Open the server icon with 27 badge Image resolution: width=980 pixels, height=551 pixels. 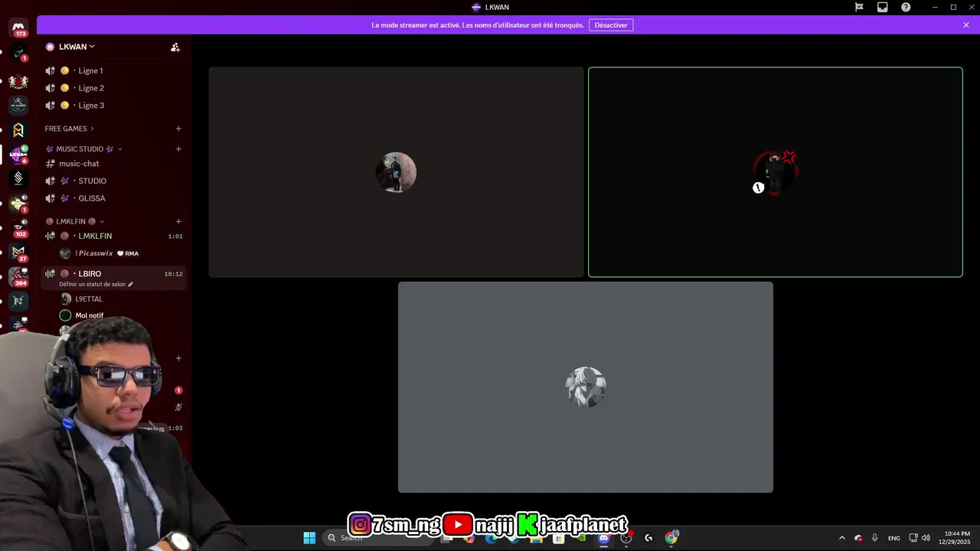coord(18,252)
